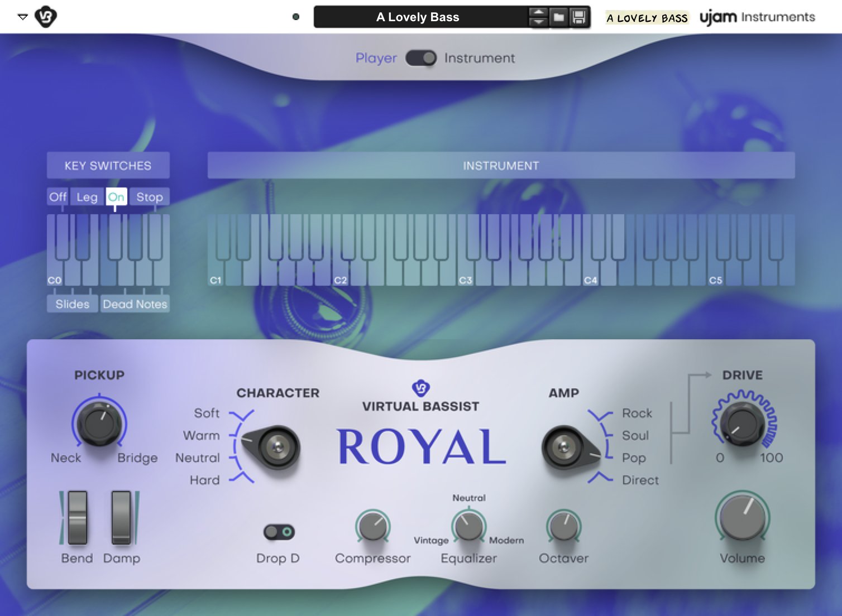Image resolution: width=842 pixels, height=616 pixels.
Task: Open the main menu disclosure triangle
Action: (x=22, y=16)
